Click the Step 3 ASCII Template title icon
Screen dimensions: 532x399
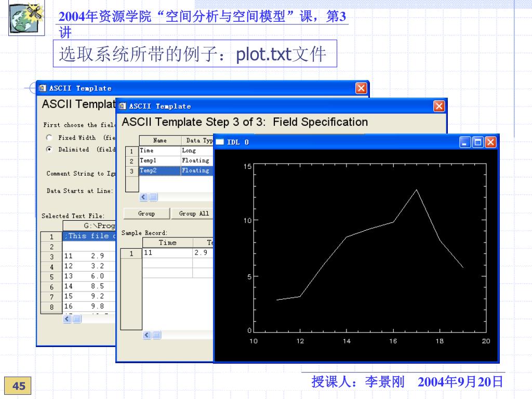click(x=122, y=106)
